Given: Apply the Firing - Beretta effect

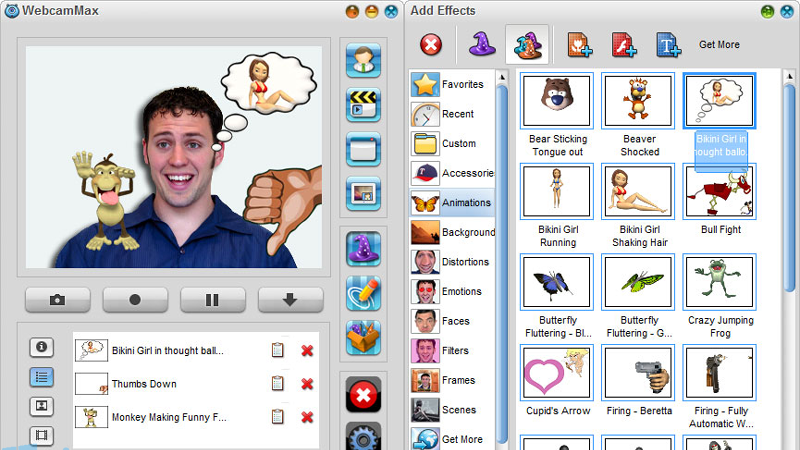Looking at the screenshot, I should (x=638, y=373).
